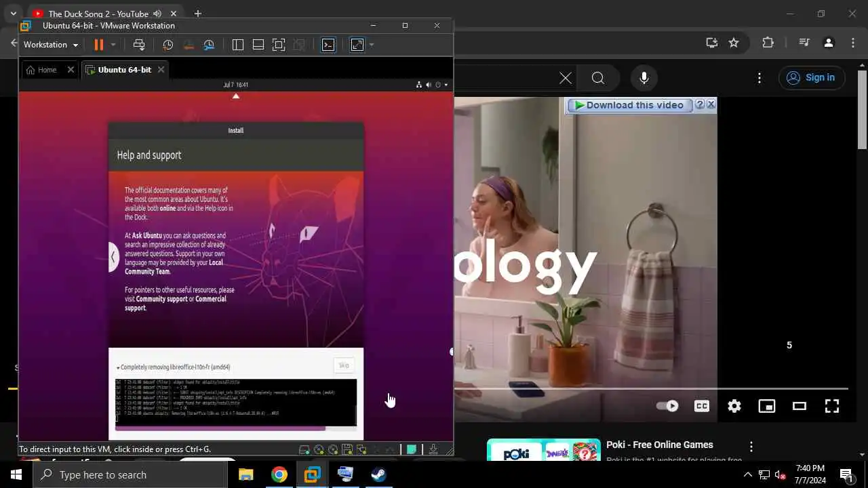Screen dimensions: 868x488
Task: Toggle the VMware library sidebar view
Action: coord(237,45)
